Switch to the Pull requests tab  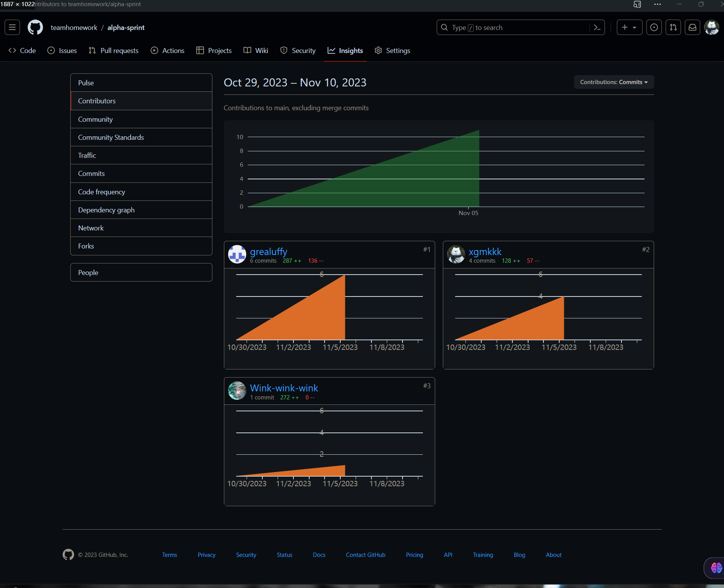point(114,51)
